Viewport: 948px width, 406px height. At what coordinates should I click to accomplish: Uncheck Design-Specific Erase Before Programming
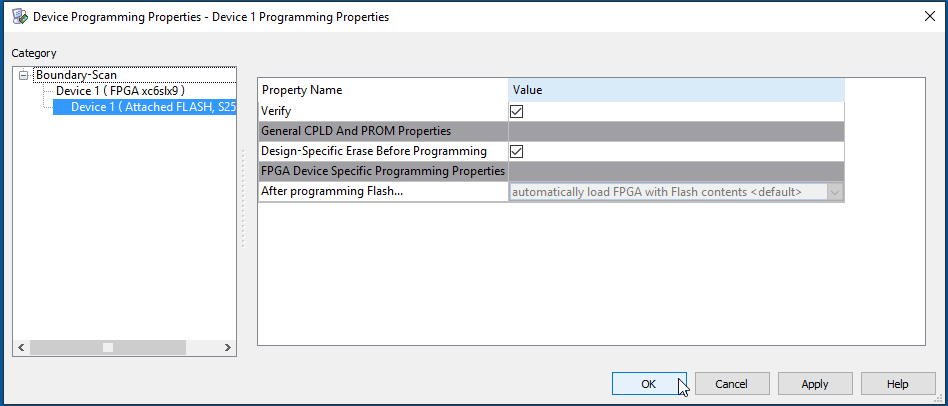pyautogui.click(x=517, y=151)
